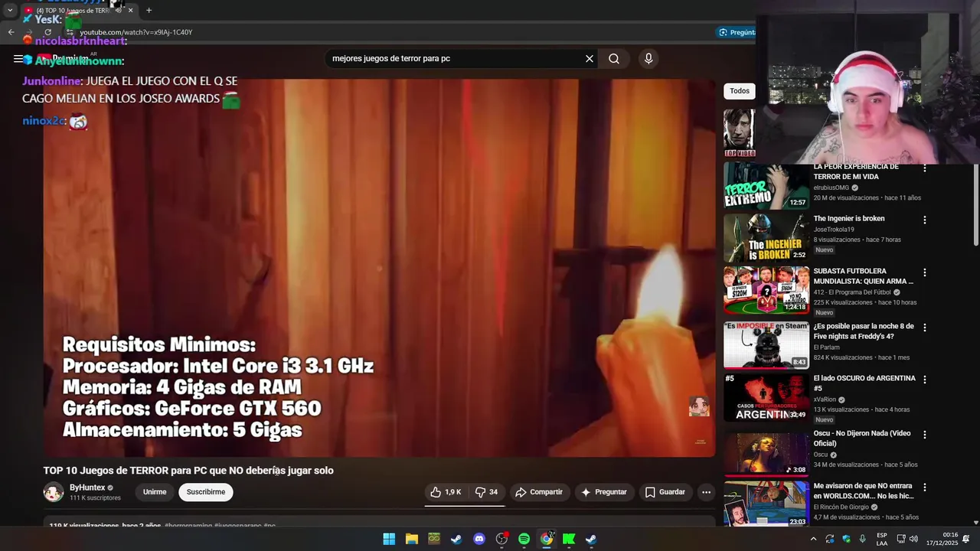Click the video player showing Requisitos Minimos
Viewport: 980px width, 551px height.
379,268
